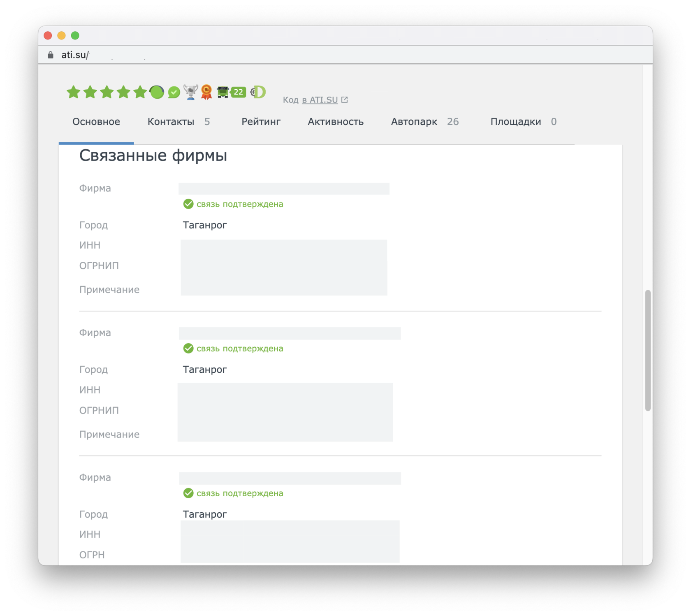Click the second firm's city 'Таганрог'
This screenshot has width=691, height=616.
click(205, 370)
